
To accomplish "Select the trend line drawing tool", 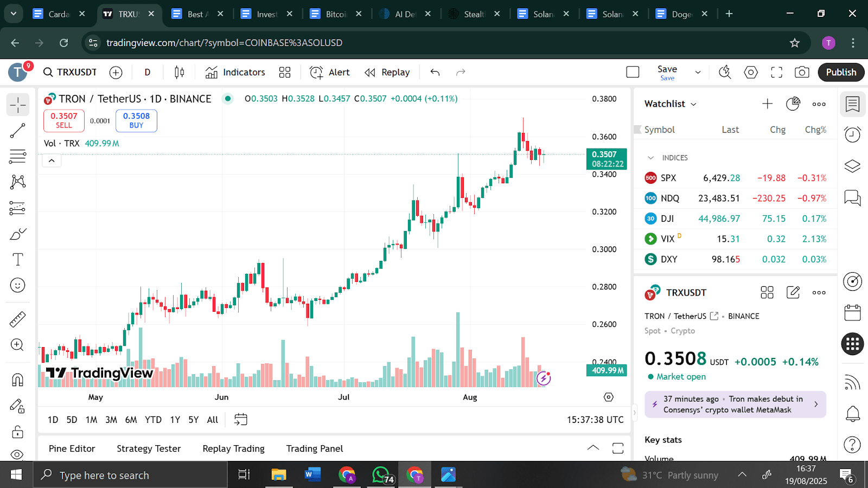I will [18, 131].
